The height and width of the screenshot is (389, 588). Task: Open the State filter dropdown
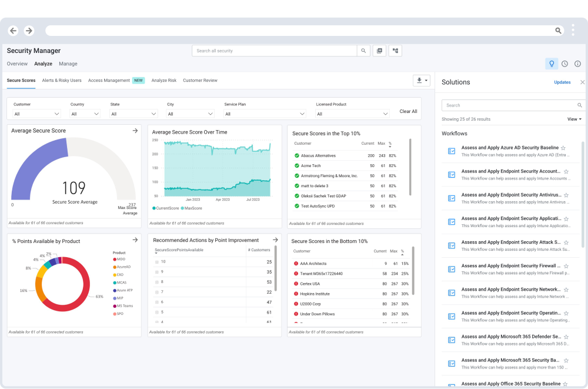pos(133,114)
